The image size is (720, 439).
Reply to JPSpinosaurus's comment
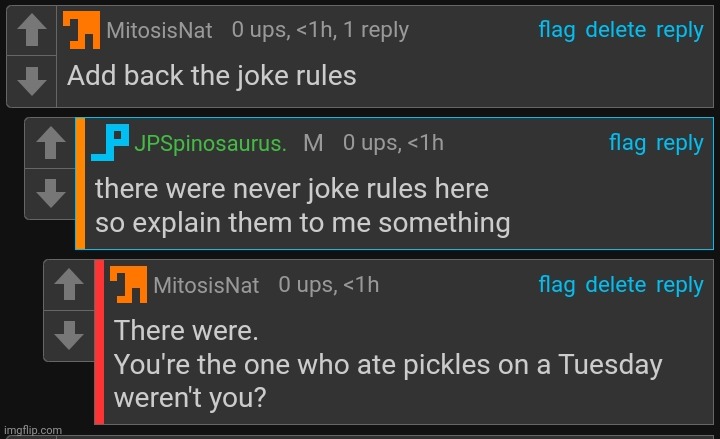click(x=680, y=143)
